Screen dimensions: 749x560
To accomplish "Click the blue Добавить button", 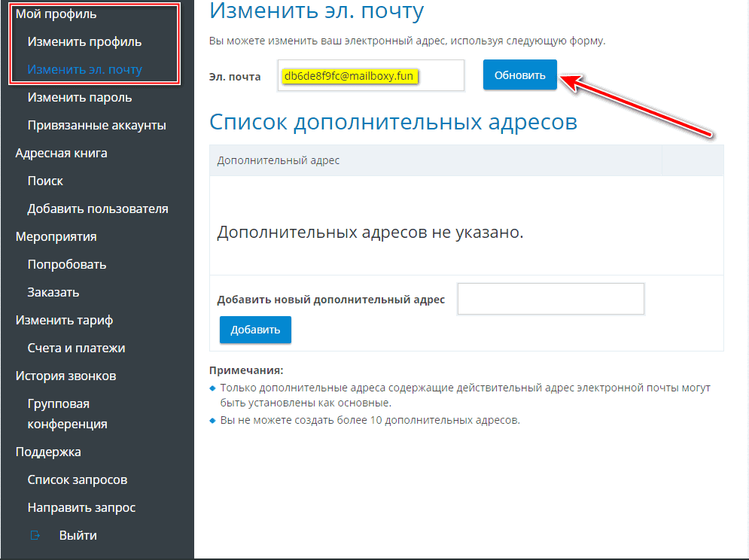I will click(x=255, y=330).
